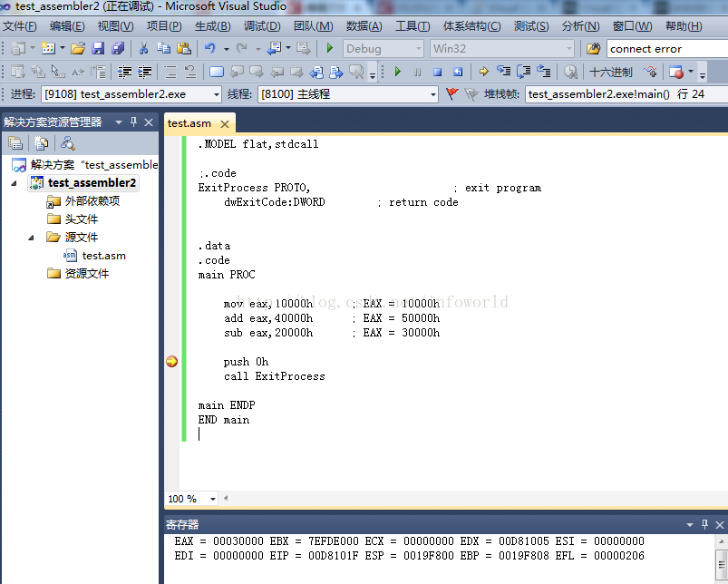
Task: Select the 资源文件 tree folder
Action: 87,274
